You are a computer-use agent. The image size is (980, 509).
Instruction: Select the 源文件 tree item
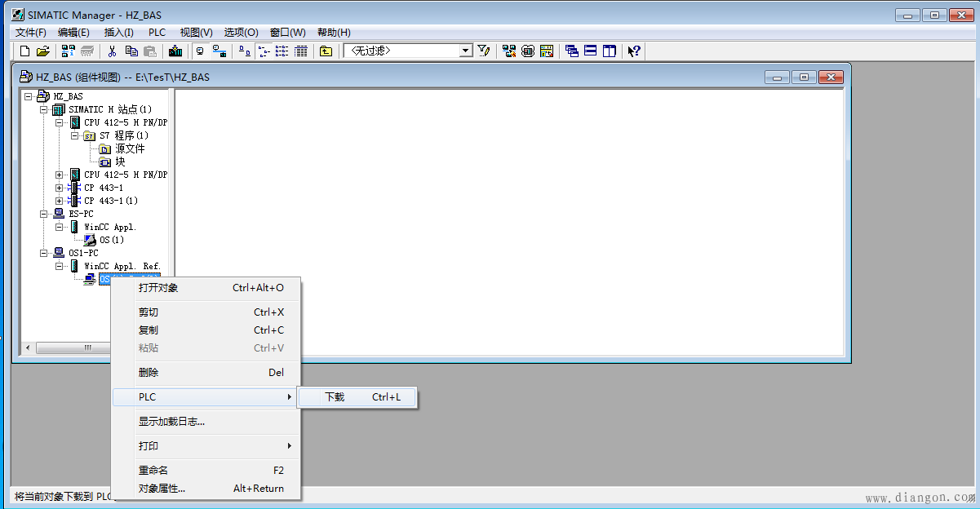pyautogui.click(x=130, y=148)
